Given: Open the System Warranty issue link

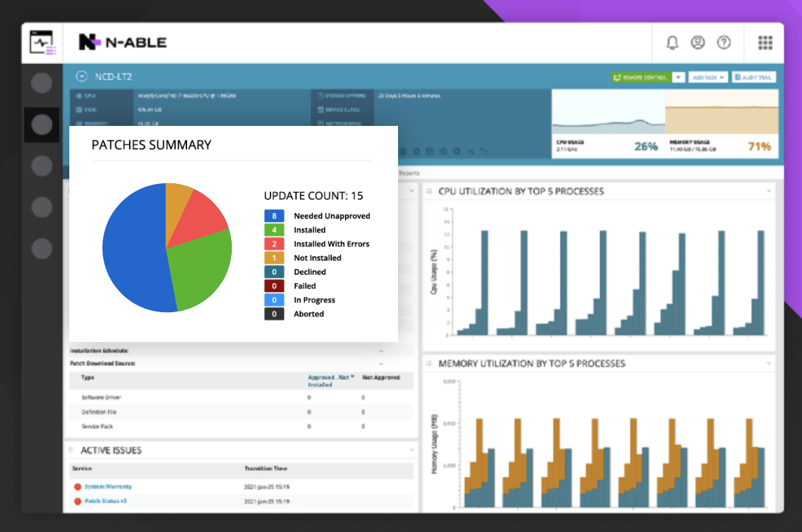Looking at the screenshot, I should tap(108, 487).
